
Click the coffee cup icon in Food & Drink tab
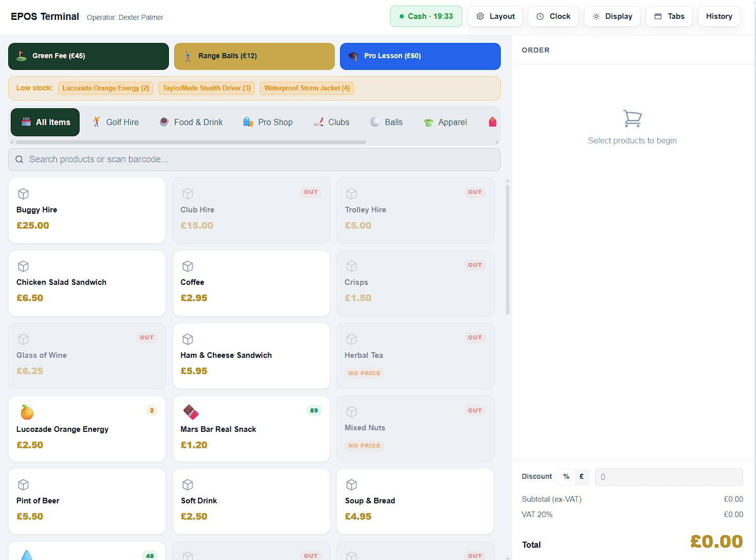164,122
